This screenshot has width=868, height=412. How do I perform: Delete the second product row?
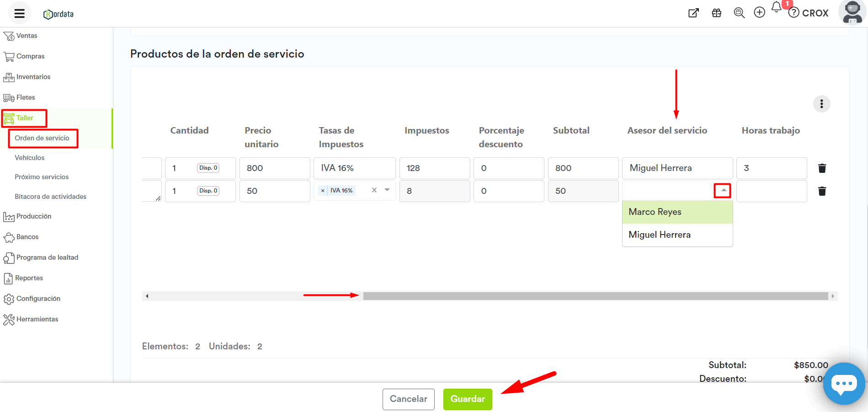click(x=822, y=191)
